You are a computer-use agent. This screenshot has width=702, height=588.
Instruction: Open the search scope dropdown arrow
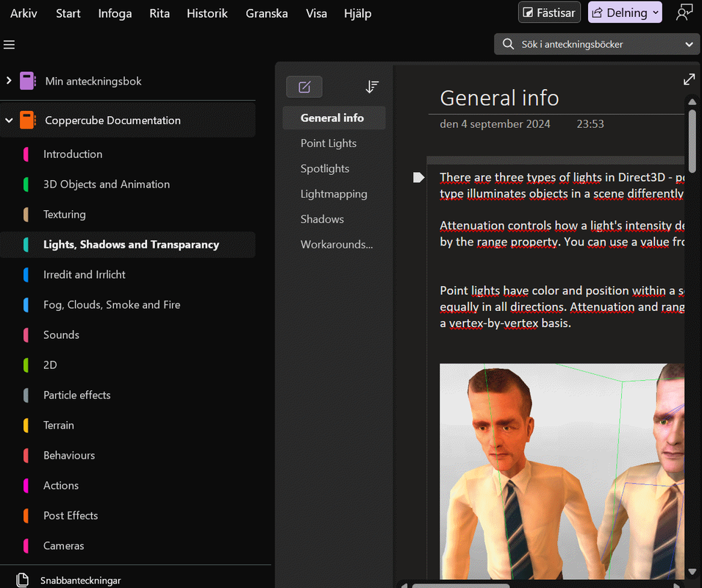click(x=689, y=44)
